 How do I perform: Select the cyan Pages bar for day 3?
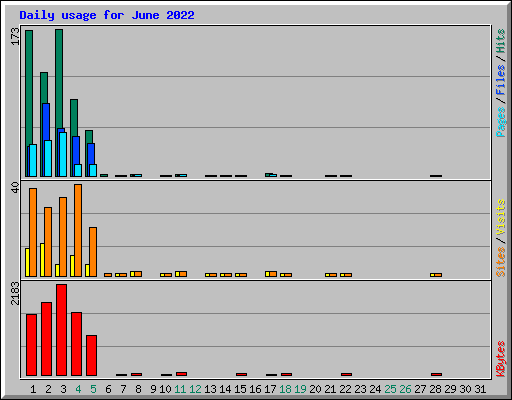63,154
